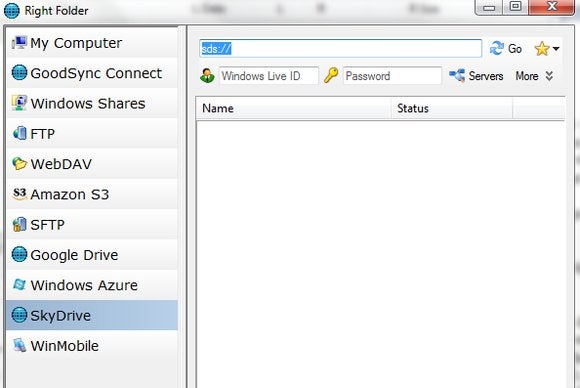
Task: Pick Amazon S3 from the sidebar
Action: click(x=92, y=194)
